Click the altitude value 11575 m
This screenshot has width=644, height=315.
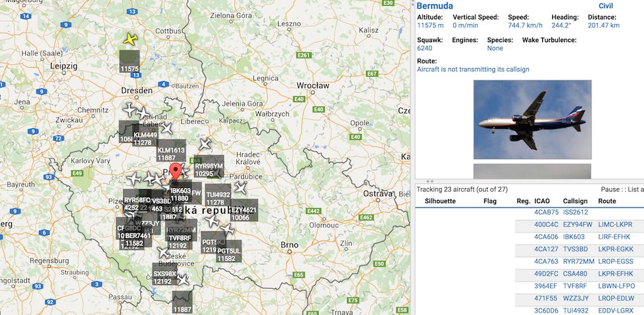(430, 25)
